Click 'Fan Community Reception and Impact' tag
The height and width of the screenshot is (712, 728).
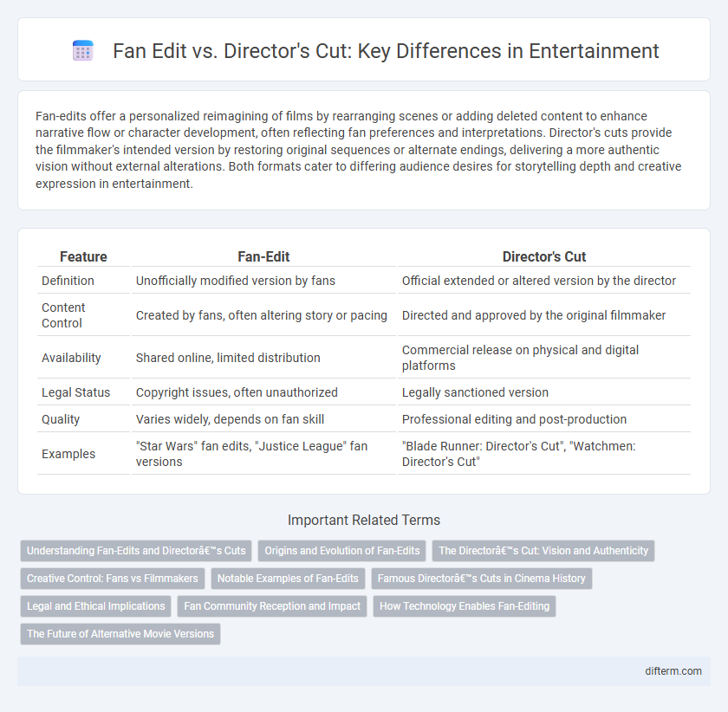click(x=272, y=606)
